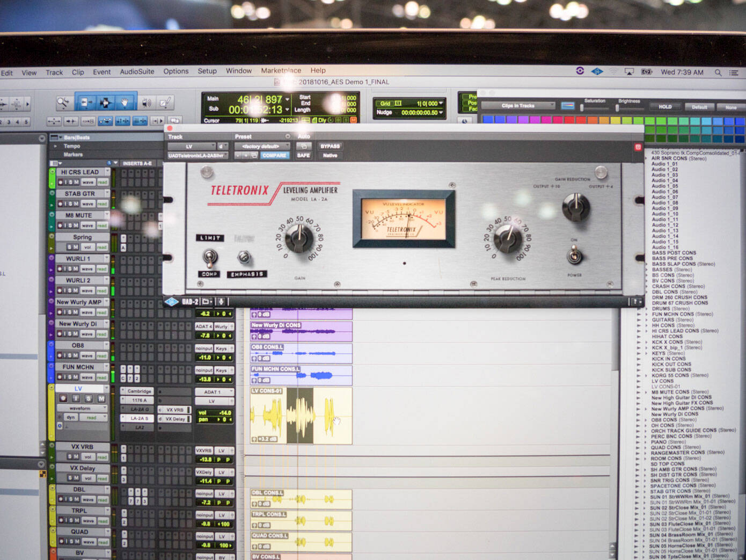Open the AudioSuite menu
Screen dimensions: 746x560
(137, 71)
